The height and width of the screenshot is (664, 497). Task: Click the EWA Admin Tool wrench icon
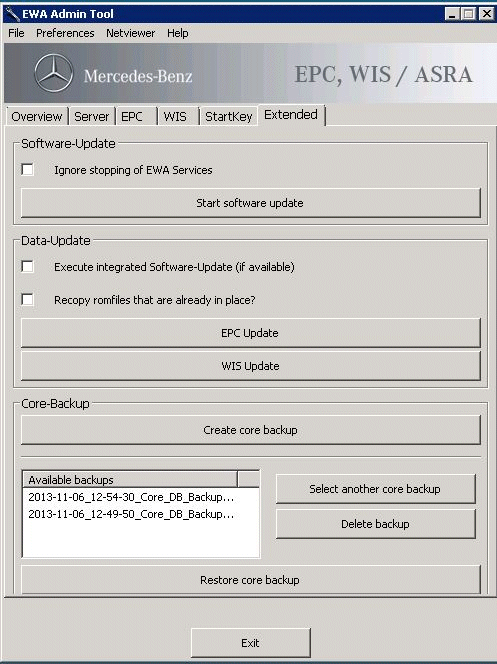click(x=12, y=14)
